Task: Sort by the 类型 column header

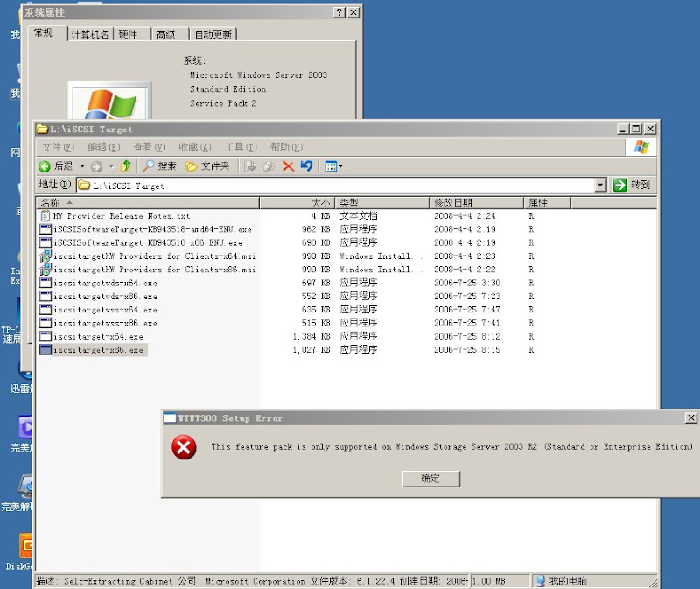Action: (382, 203)
